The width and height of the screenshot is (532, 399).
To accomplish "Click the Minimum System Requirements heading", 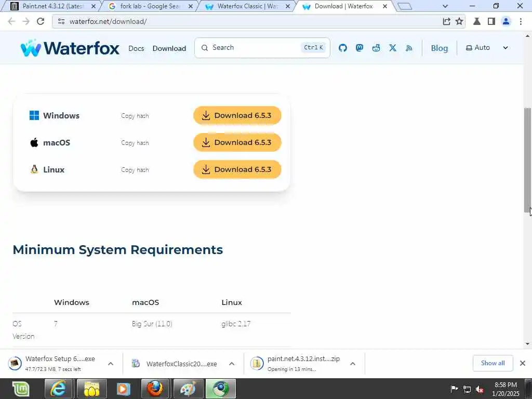I will [118, 250].
